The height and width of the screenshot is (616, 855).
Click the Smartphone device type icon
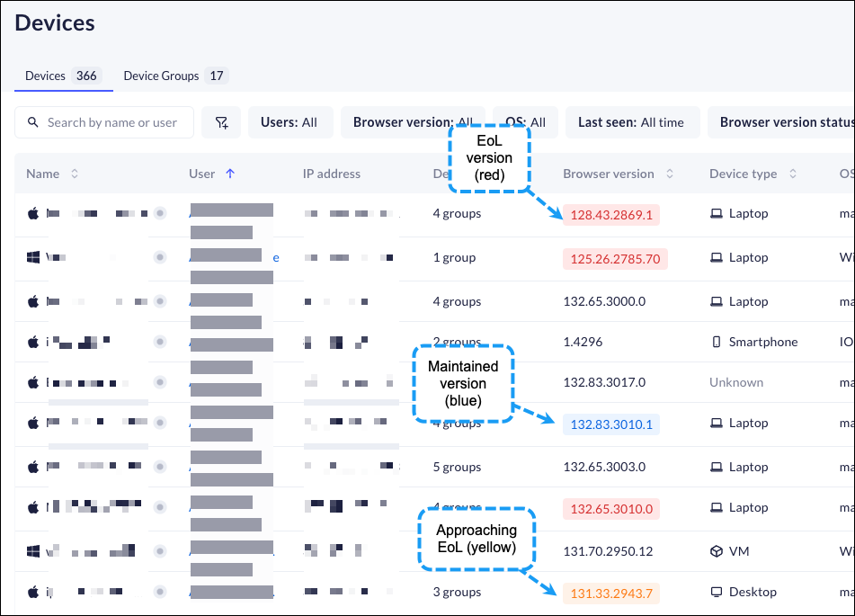[717, 342]
